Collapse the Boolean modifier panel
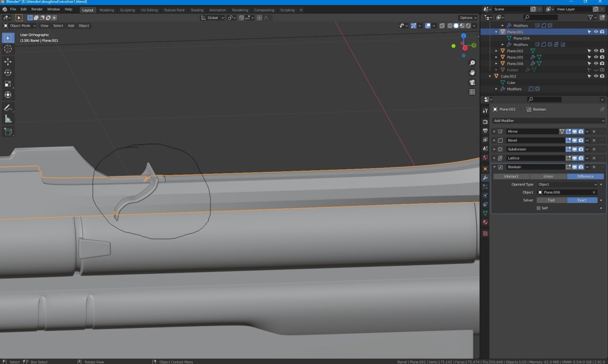 coord(494,167)
